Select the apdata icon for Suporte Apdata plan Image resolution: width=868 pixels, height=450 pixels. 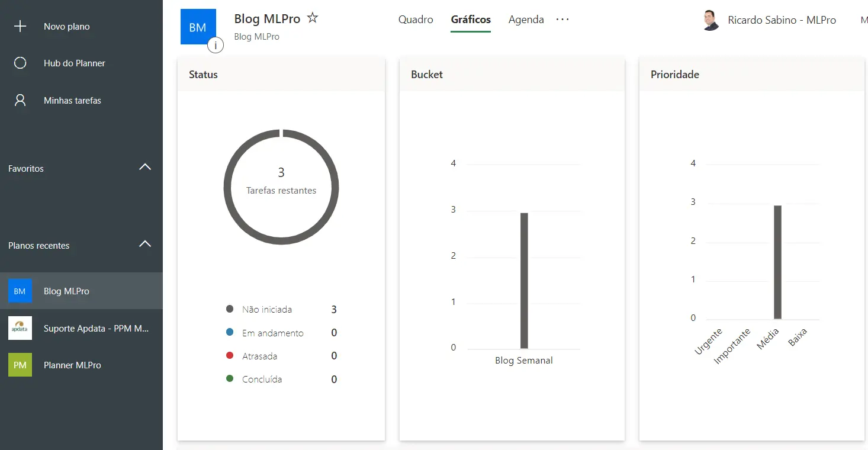point(20,327)
